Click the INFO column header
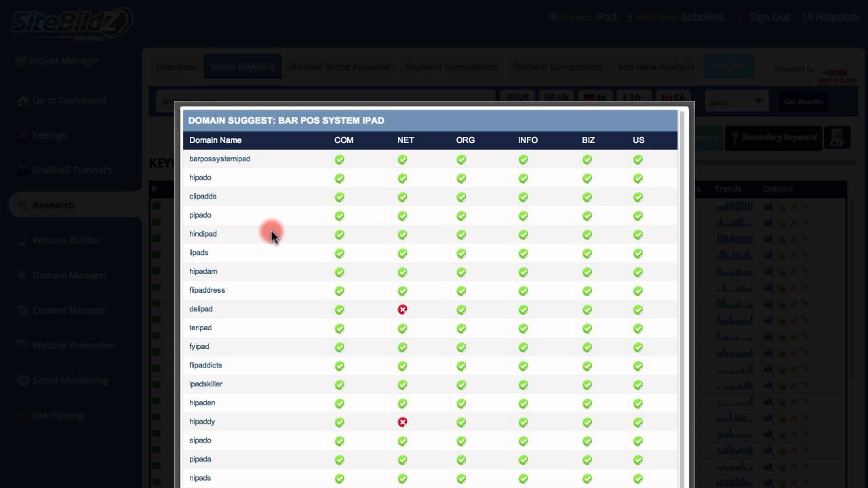This screenshot has height=488, width=868. (528, 140)
